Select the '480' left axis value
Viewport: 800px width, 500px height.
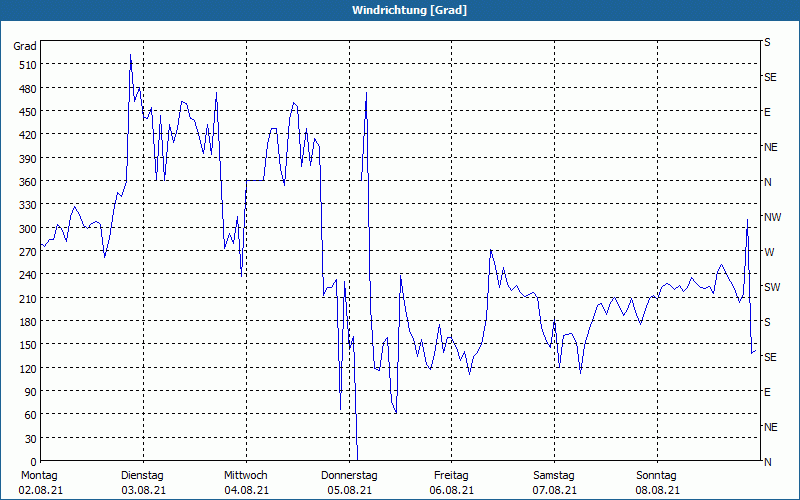28,89
